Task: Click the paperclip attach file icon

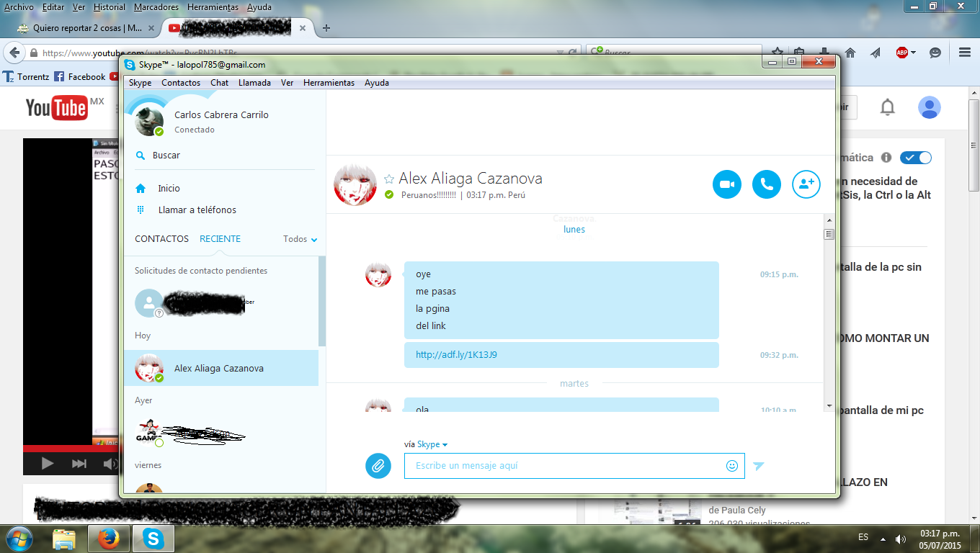Action: (x=378, y=466)
